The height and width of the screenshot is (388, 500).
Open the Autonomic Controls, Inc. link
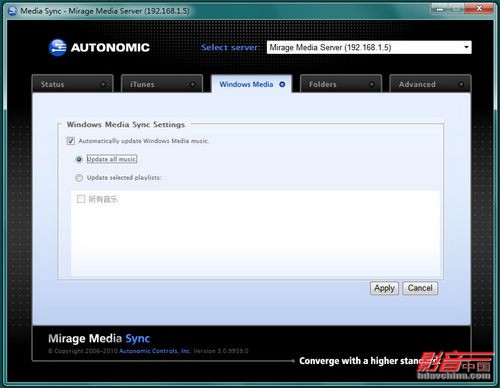(155, 351)
